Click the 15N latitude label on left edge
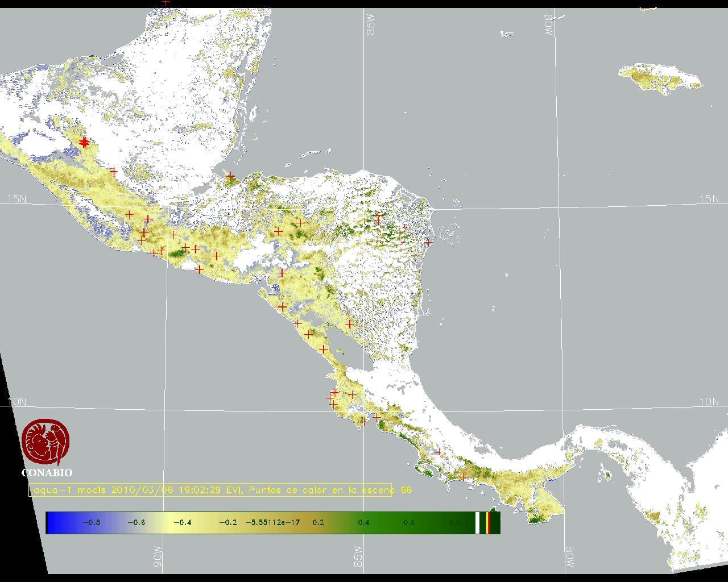The width and height of the screenshot is (728, 582). click(x=16, y=199)
